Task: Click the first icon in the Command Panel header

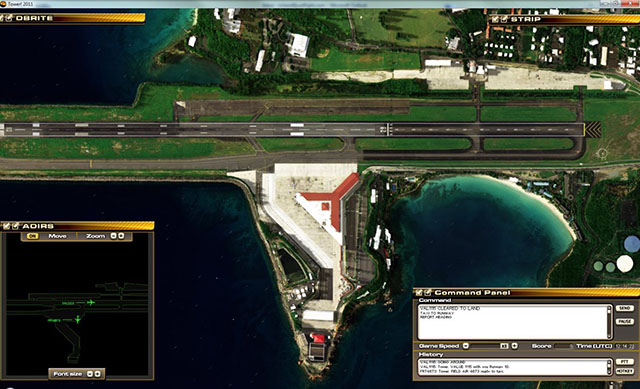Action: pos(419,292)
